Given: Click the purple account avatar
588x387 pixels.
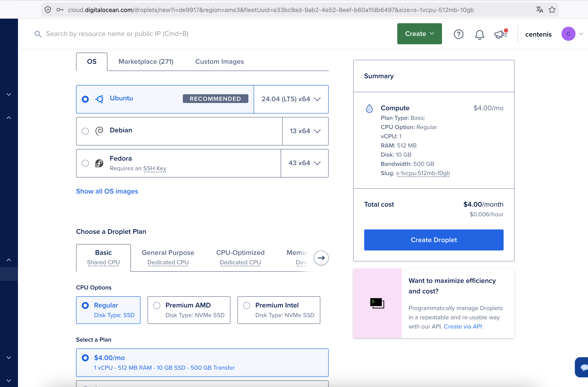Looking at the screenshot, I should 568,34.
